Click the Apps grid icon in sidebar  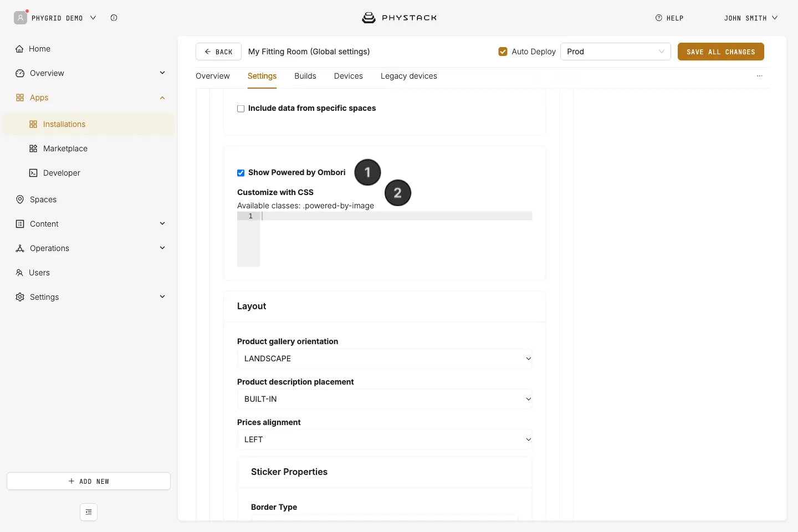(x=20, y=98)
